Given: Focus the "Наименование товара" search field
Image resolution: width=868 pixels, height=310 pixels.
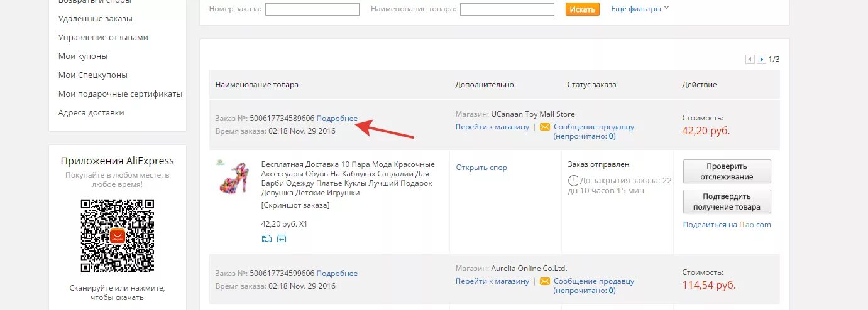Looking at the screenshot, I should pyautogui.click(x=507, y=9).
